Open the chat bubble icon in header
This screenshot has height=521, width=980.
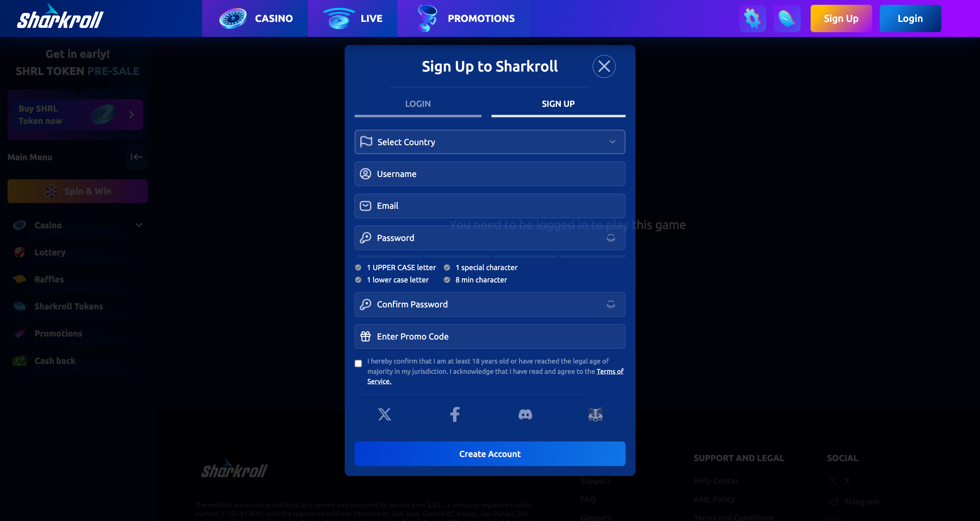[x=787, y=18]
